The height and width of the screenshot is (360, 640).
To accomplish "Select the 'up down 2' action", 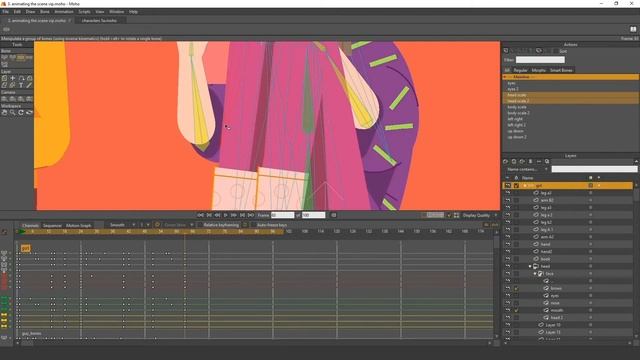I will [x=570, y=137].
